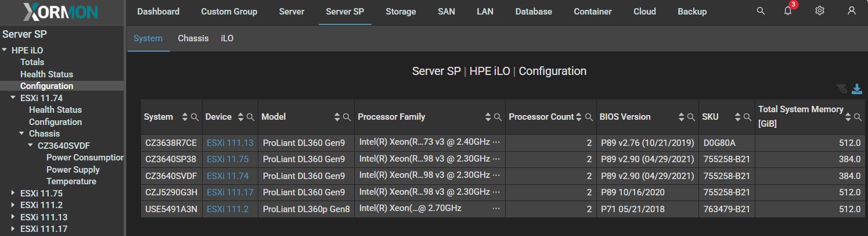Image resolution: width=868 pixels, height=236 pixels.
Task: Open the search magnifier in top bar
Action: [761, 11]
